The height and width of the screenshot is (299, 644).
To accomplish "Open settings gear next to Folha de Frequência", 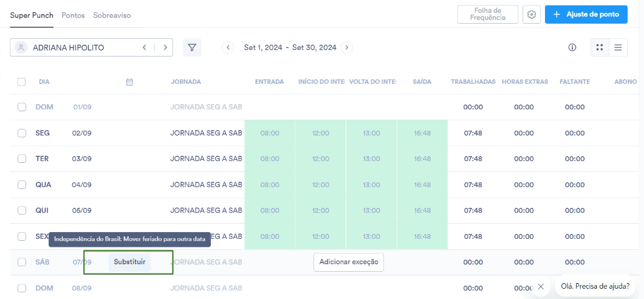I will pos(532,15).
